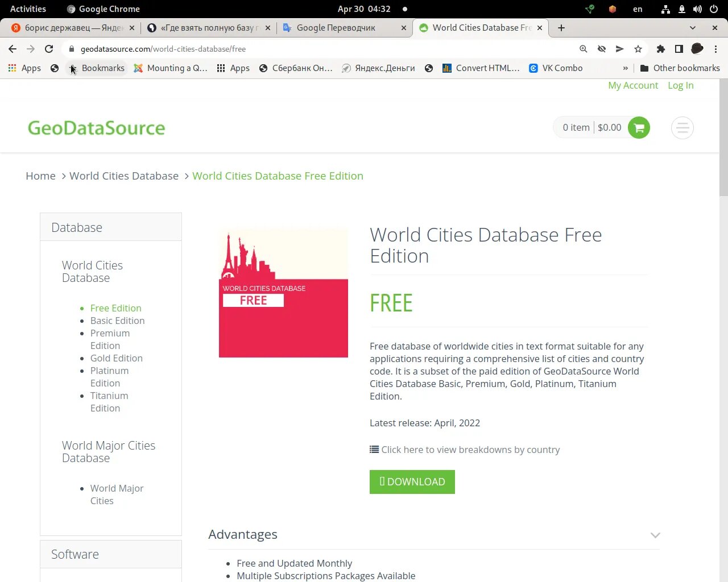Image resolution: width=728 pixels, height=582 pixels.
Task: Open the Chrome profile avatar
Action: click(697, 49)
